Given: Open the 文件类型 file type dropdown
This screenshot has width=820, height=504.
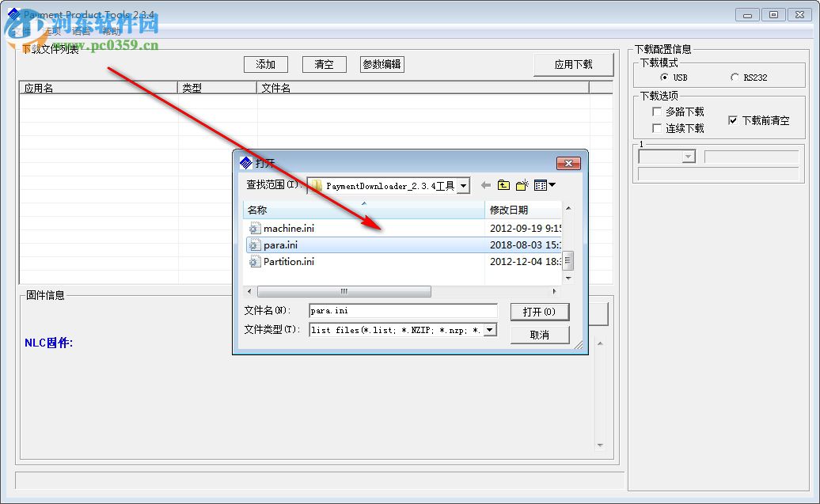Looking at the screenshot, I should point(491,330).
